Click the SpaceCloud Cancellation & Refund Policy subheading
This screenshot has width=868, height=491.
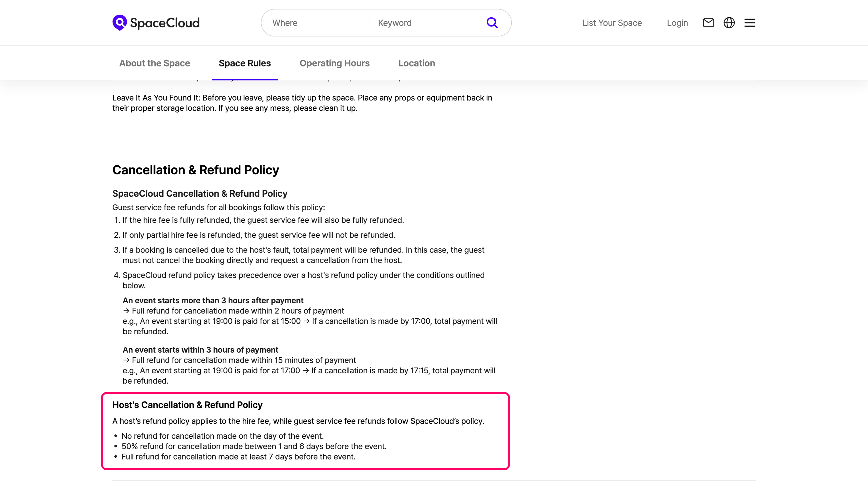point(200,194)
